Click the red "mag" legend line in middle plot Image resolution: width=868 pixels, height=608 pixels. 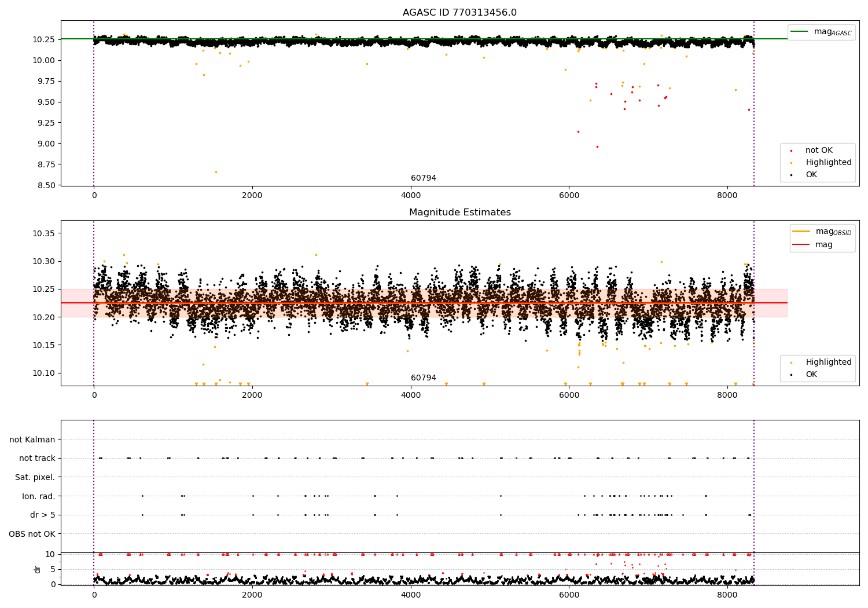pyautogui.click(x=801, y=245)
